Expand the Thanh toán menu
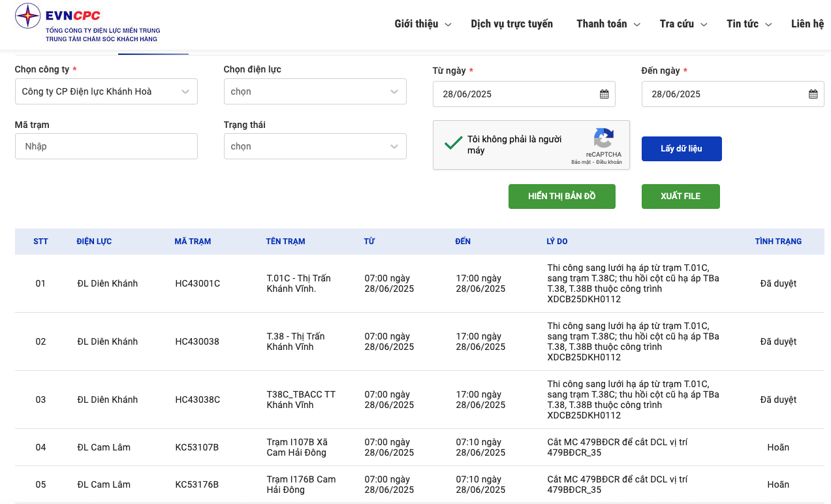Image resolution: width=831 pixels, height=504 pixels. point(608,24)
